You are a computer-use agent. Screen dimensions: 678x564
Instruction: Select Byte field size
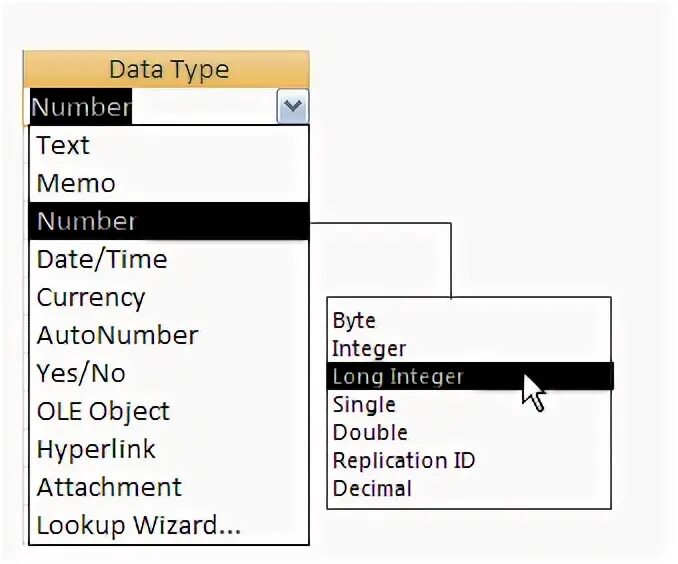(469, 320)
